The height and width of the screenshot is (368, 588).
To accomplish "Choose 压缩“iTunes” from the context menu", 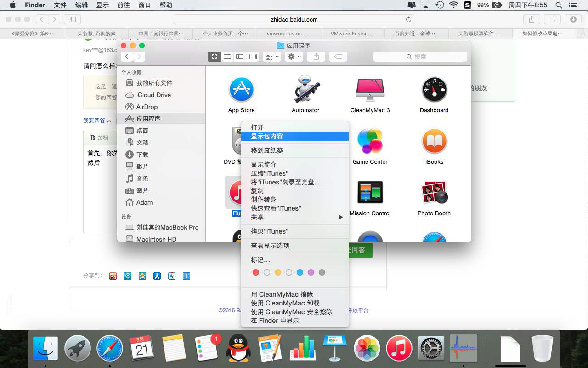I will coord(295,173).
